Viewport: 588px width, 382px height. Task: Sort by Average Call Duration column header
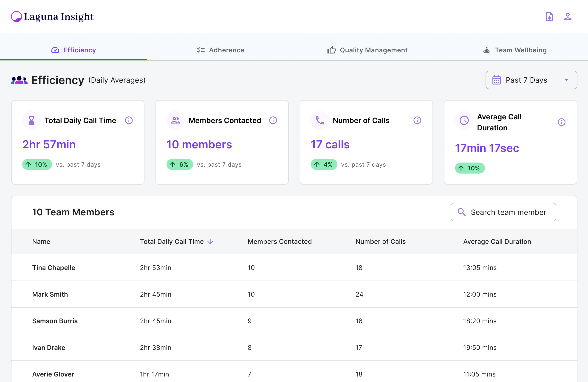click(497, 242)
